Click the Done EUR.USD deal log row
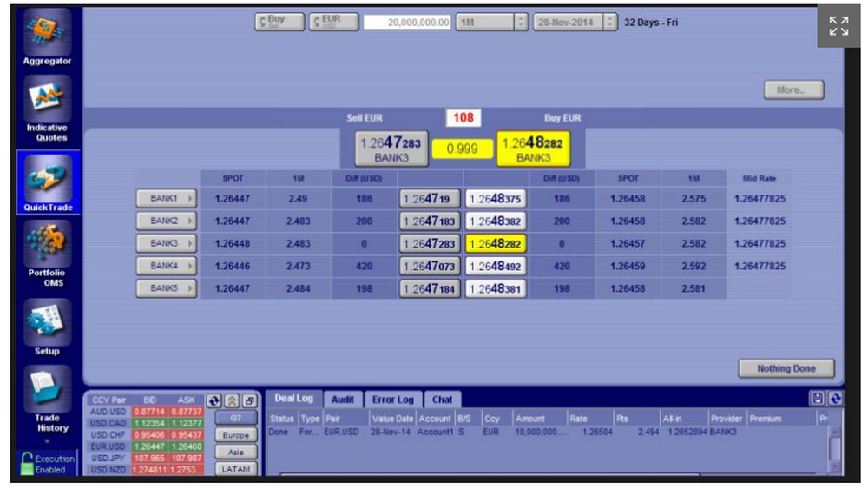The image size is (868, 489). click(548, 432)
